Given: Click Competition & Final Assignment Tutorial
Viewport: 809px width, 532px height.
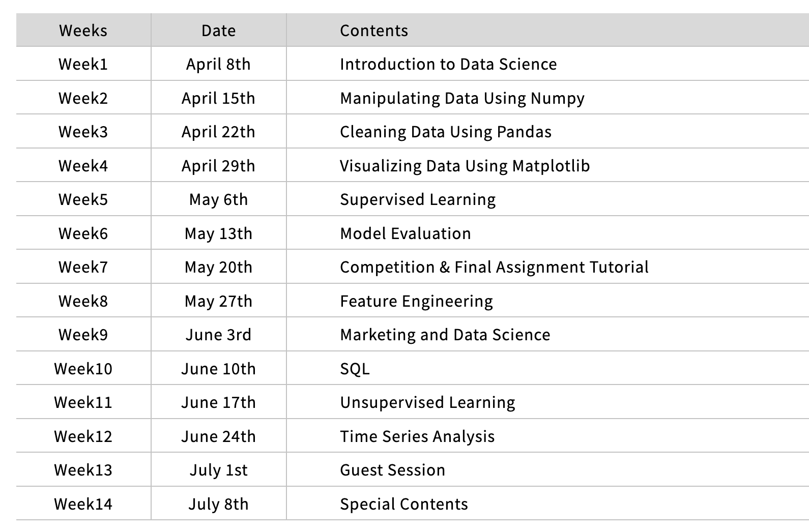Looking at the screenshot, I should point(495,267).
